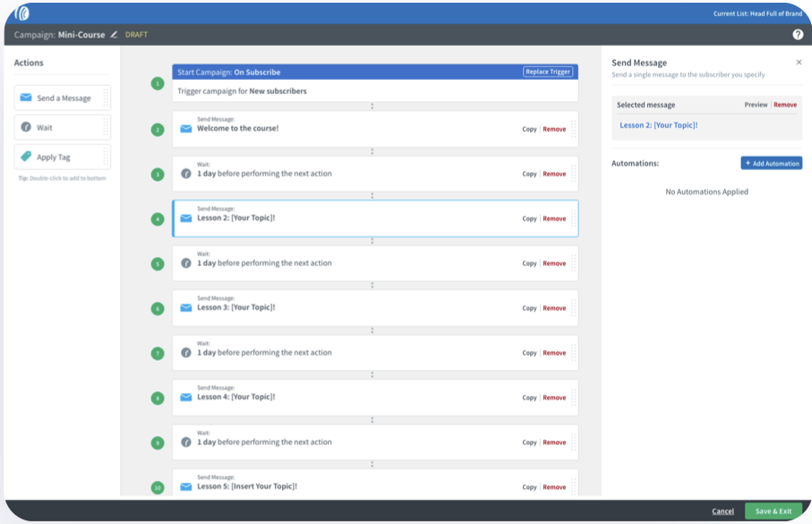Viewport: 812px width, 524px height.
Task: Remove the Lesson 4 message step
Action: 554,398
